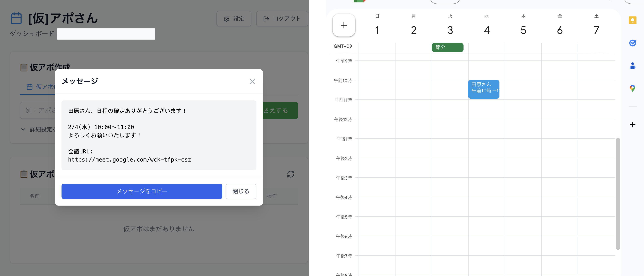644x276 pixels.
Task: Select day 6 (金) in calendar header
Action: tap(560, 30)
